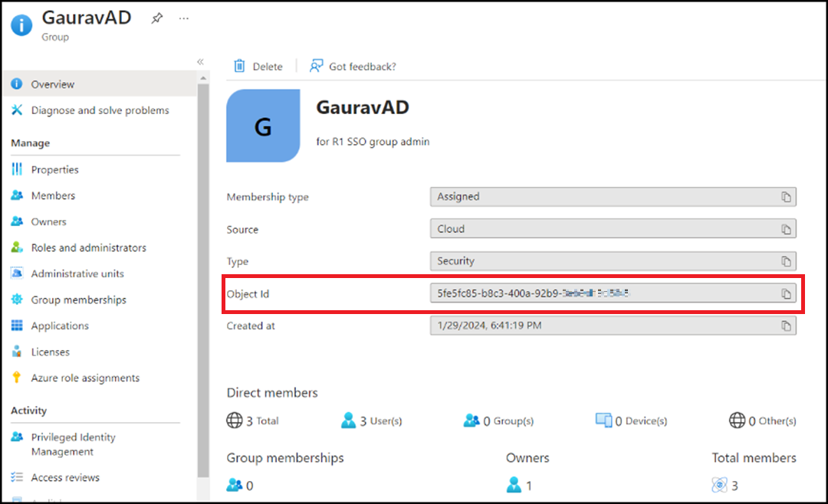This screenshot has height=504, width=828.
Task: Open the Applications page
Action: click(60, 326)
